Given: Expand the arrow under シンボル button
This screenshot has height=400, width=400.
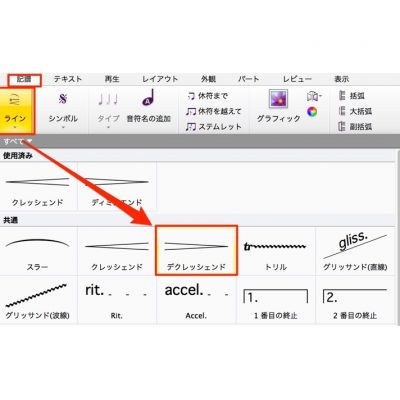Looking at the screenshot, I should [63, 127].
